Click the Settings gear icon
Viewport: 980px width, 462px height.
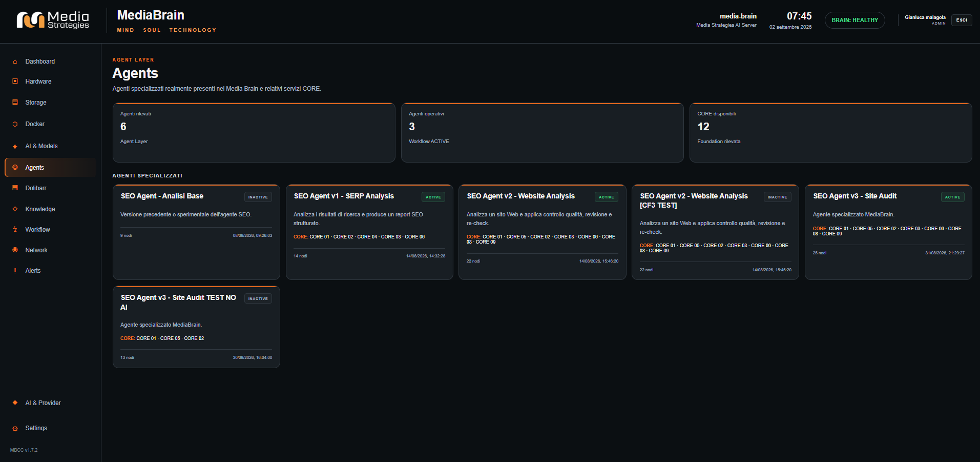pyautogui.click(x=15, y=428)
